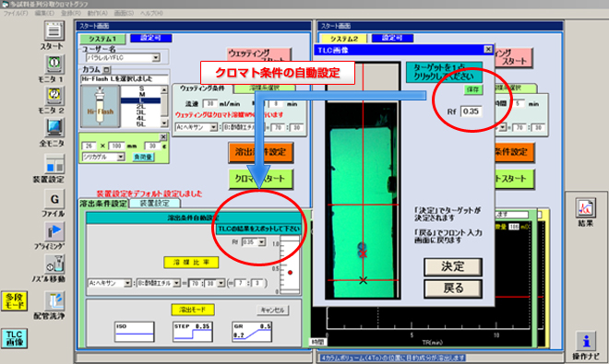Start プライミング priming from sidebar
Image resolution: width=609 pixels, height=364 pixels.
pos(54,231)
